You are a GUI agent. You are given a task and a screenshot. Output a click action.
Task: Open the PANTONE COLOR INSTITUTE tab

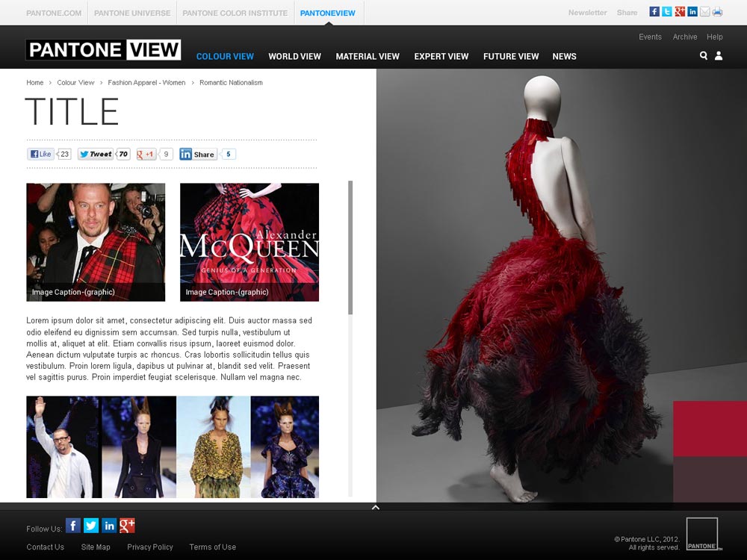pyautogui.click(x=235, y=13)
